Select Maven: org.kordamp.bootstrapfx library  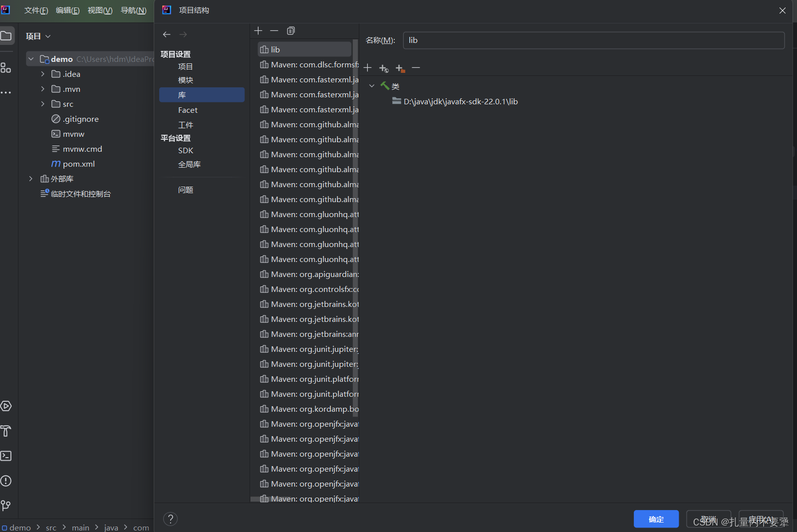click(309, 409)
